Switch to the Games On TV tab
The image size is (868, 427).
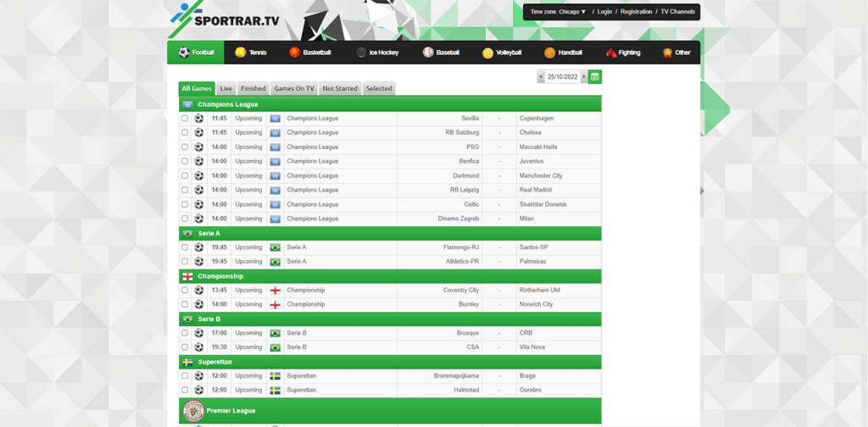click(x=294, y=88)
